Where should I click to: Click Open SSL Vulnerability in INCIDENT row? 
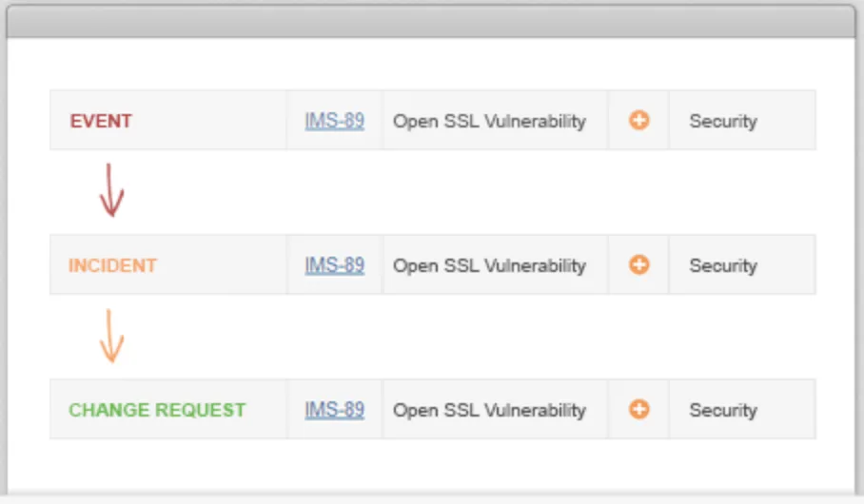(x=489, y=265)
